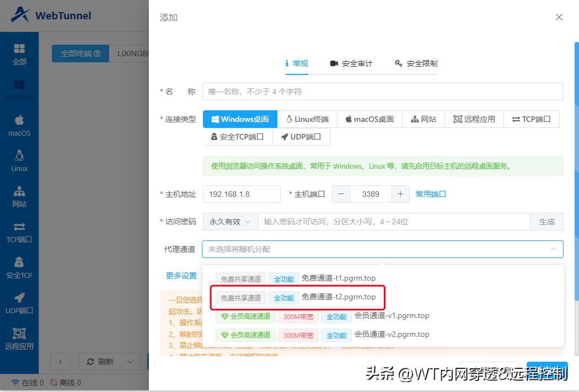Choose 安全TCP端口 connection type
579x392 pixels.
(238, 137)
